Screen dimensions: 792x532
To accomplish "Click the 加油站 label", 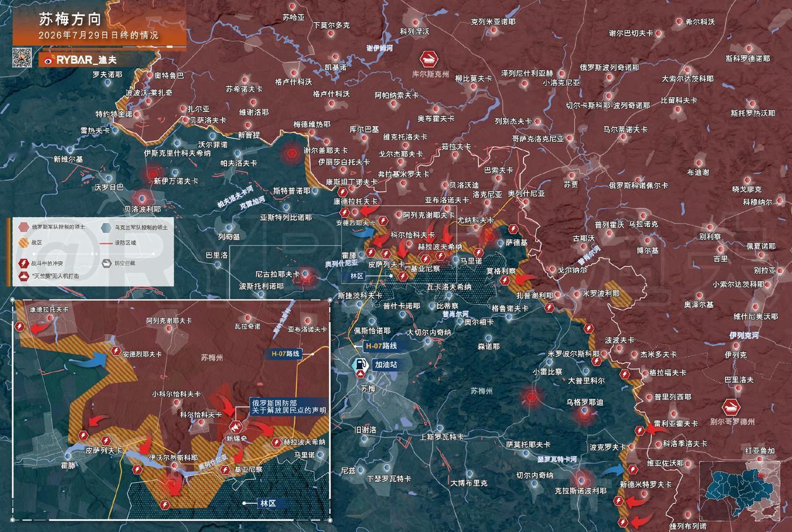I will tap(385, 365).
